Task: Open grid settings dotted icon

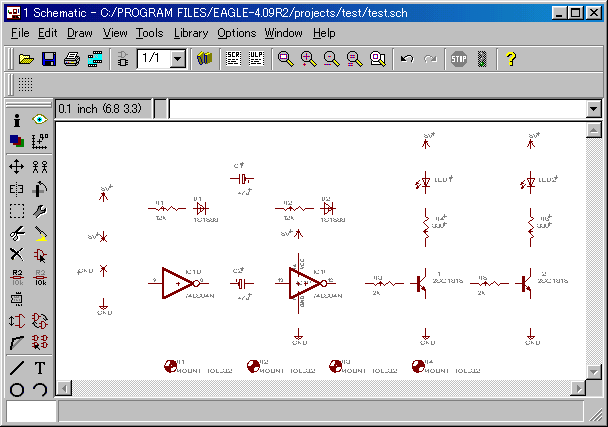Action: point(26,84)
